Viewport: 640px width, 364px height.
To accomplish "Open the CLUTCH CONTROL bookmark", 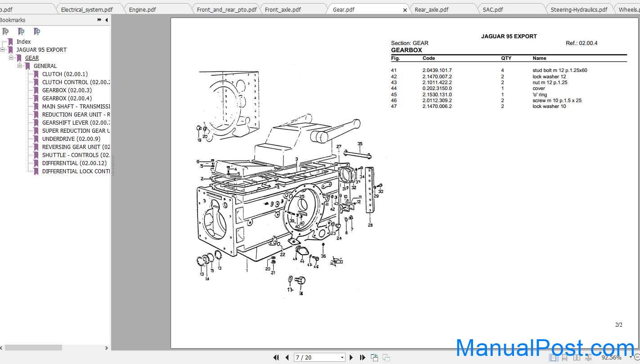I will click(76, 82).
